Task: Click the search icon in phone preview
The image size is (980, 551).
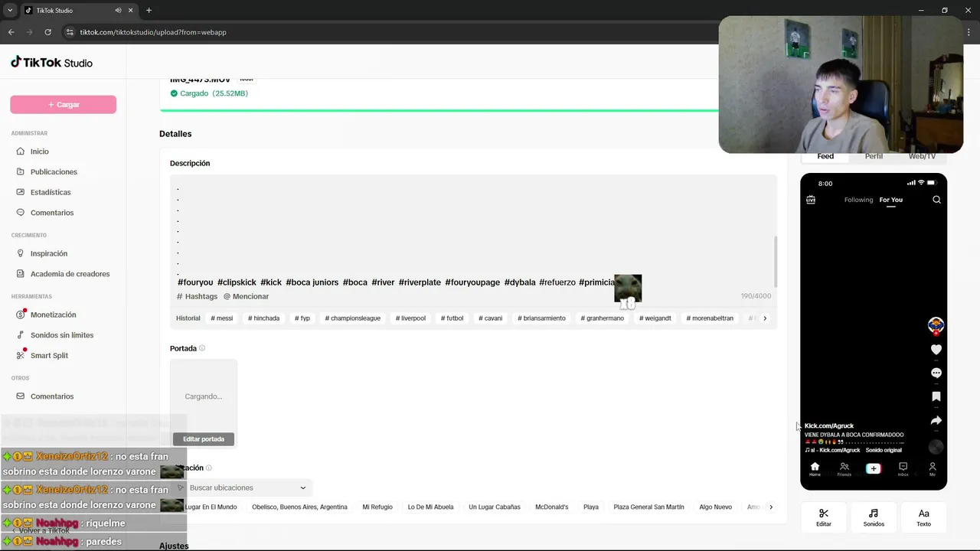Action: (936, 200)
